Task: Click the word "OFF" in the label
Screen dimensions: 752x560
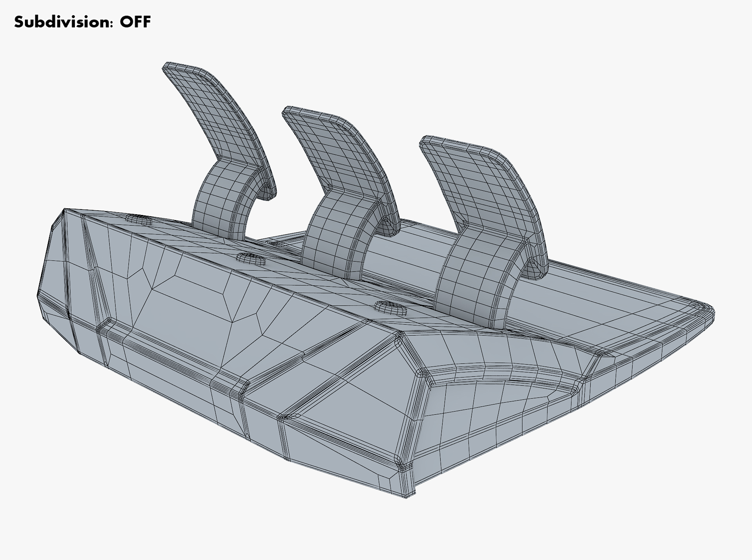Action: (135, 22)
